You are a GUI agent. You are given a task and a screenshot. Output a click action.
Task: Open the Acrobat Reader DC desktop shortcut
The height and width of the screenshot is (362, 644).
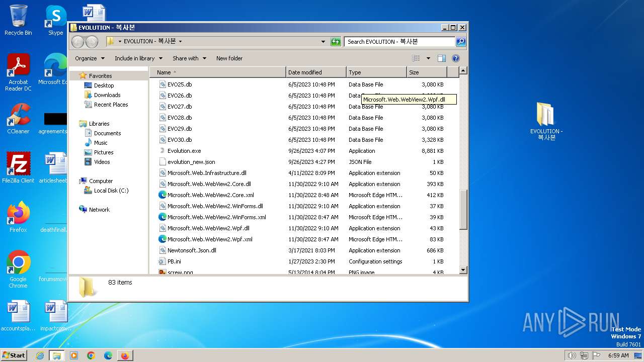coord(18,72)
